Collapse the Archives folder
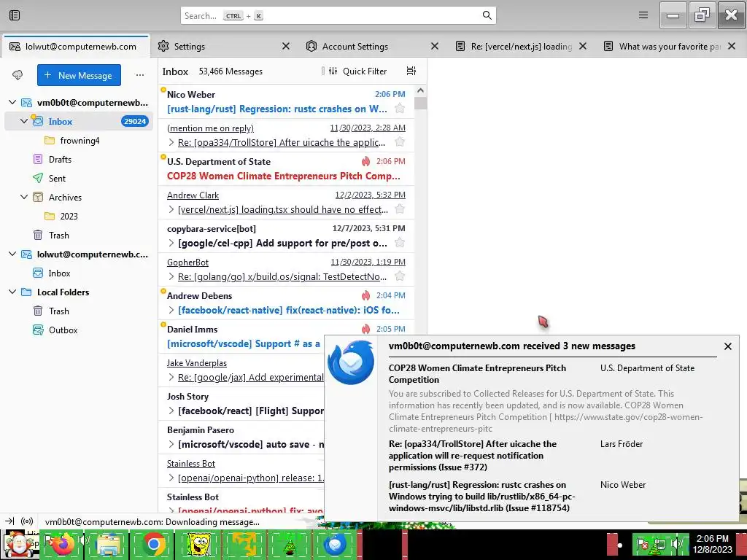The width and height of the screenshot is (747, 560). pos(24,197)
